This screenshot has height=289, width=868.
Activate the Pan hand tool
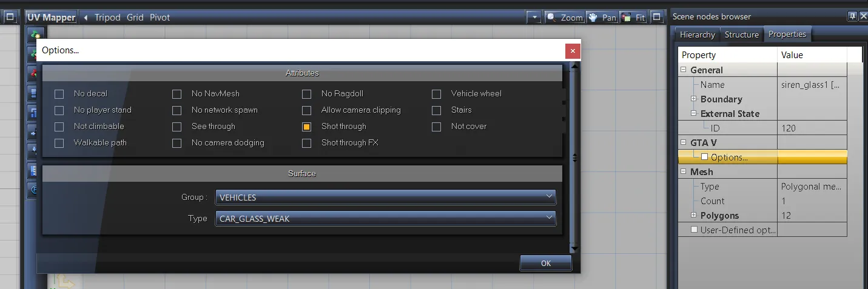tap(602, 18)
